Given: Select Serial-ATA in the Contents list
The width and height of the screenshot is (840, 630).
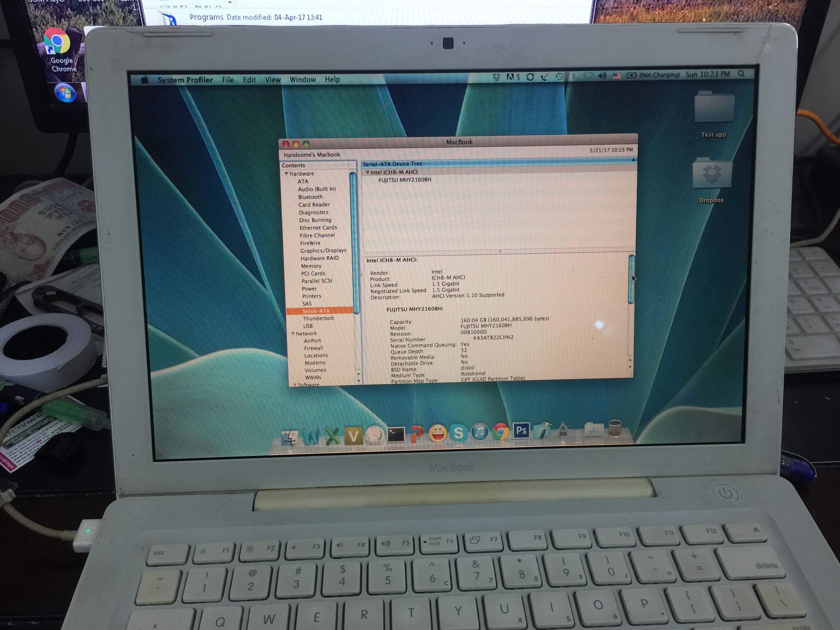Looking at the screenshot, I should point(320,311).
